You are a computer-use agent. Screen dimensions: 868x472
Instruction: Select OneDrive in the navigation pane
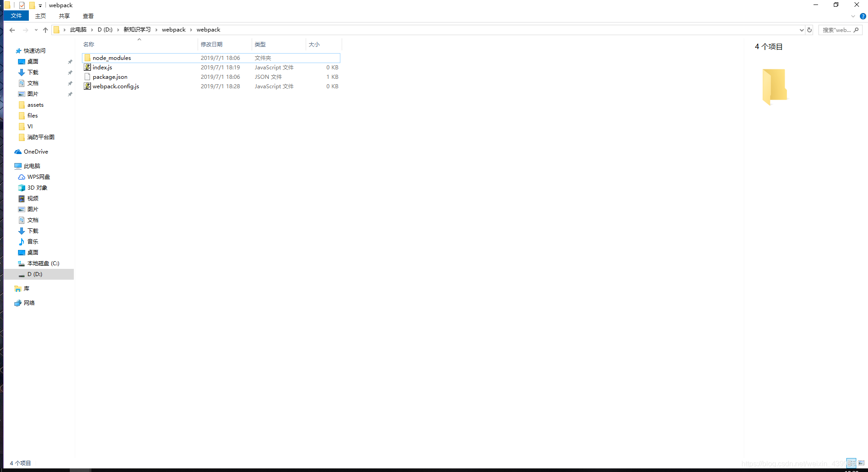(x=36, y=152)
